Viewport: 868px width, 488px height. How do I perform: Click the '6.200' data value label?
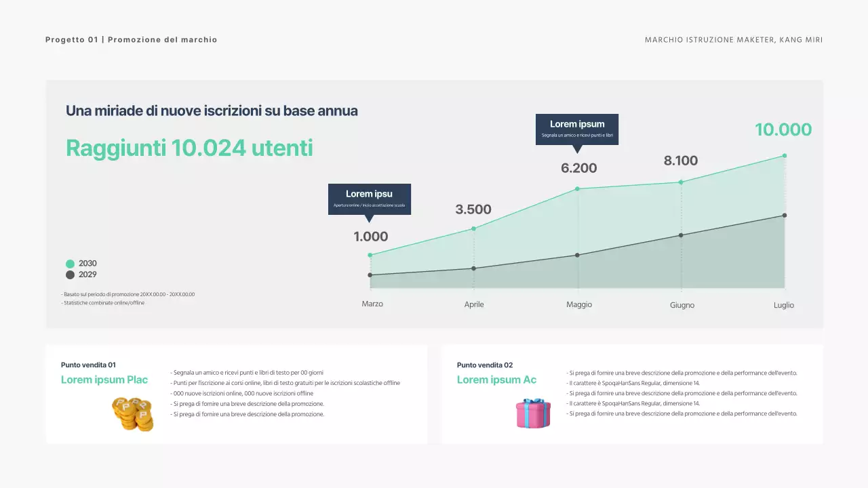(x=578, y=167)
